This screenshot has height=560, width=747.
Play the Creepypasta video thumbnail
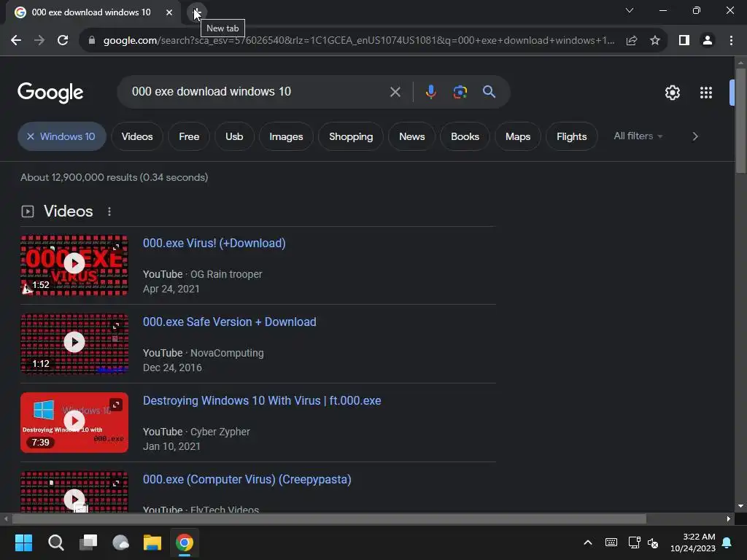click(x=74, y=492)
